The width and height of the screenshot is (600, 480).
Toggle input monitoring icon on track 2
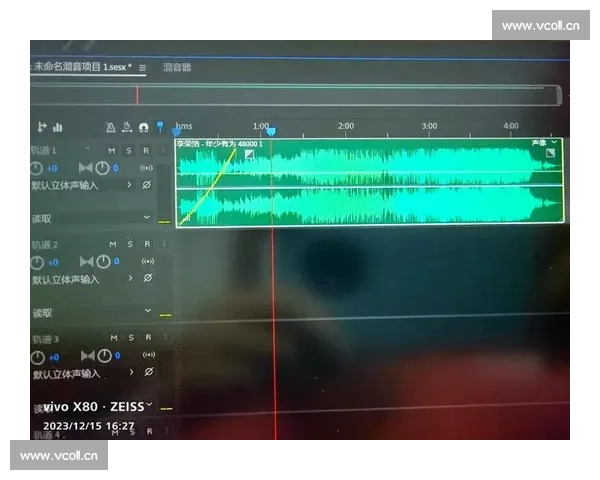point(147,262)
